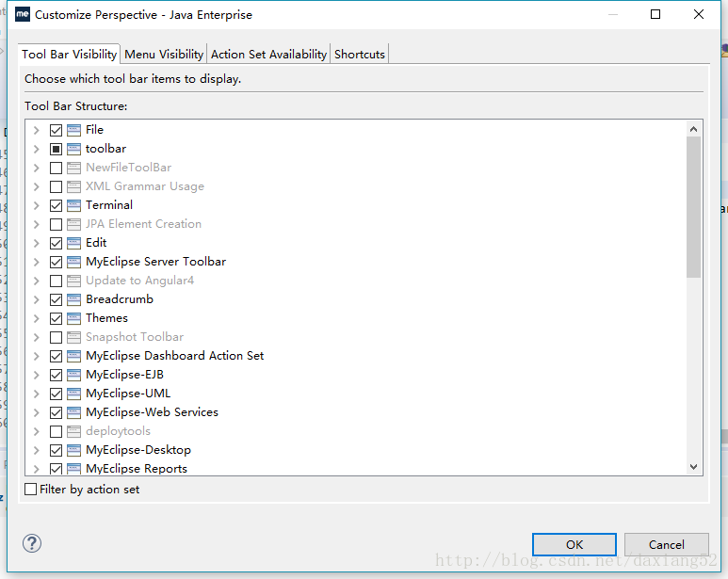
Task: Switch to the Menu Visibility tab
Action: pos(164,55)
